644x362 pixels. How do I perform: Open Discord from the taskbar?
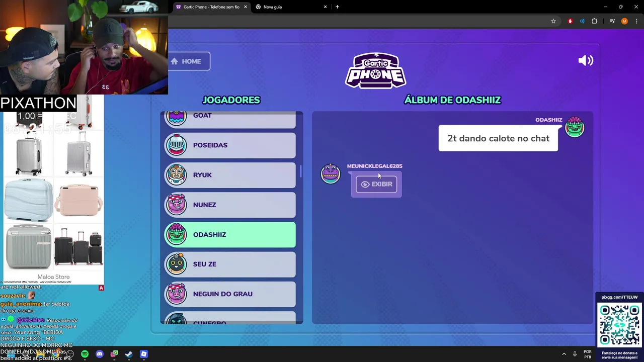click(x=100, y=354)
